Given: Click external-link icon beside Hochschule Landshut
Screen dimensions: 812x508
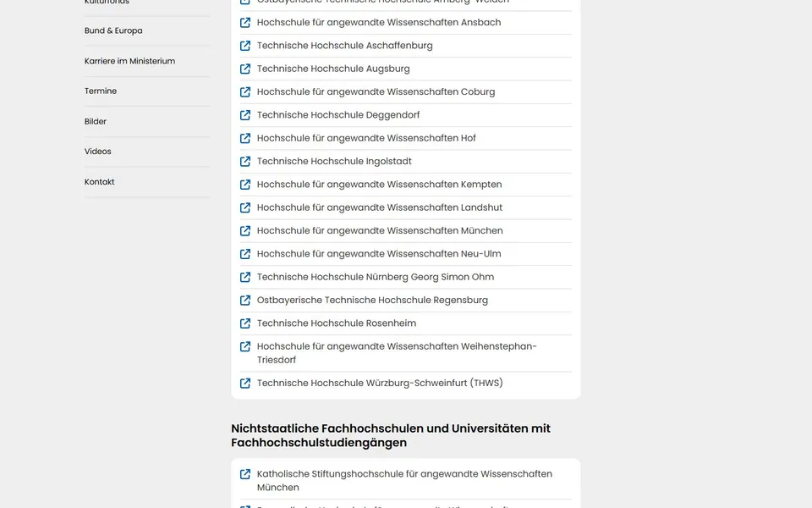Looking at the screenshot, I should click(245, 208).
